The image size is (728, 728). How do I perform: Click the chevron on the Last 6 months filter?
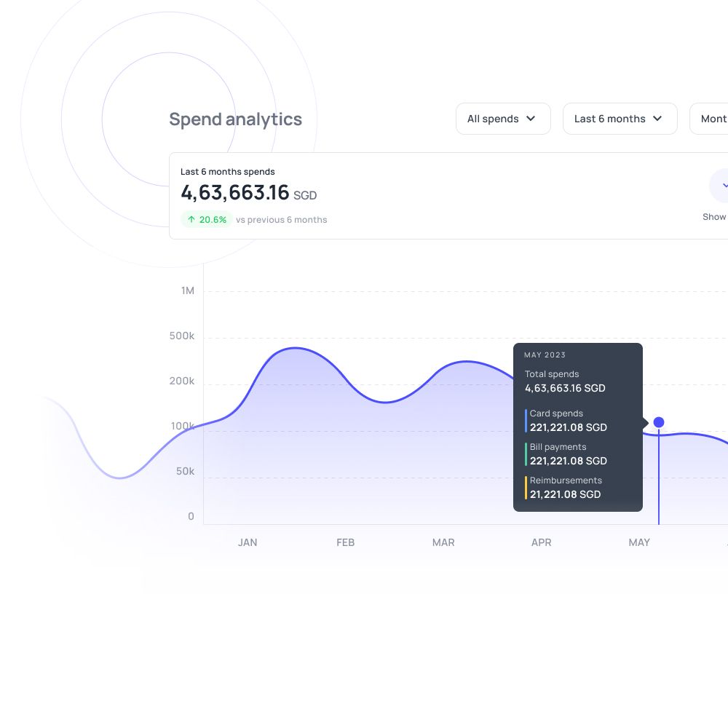tap(657, 118)
